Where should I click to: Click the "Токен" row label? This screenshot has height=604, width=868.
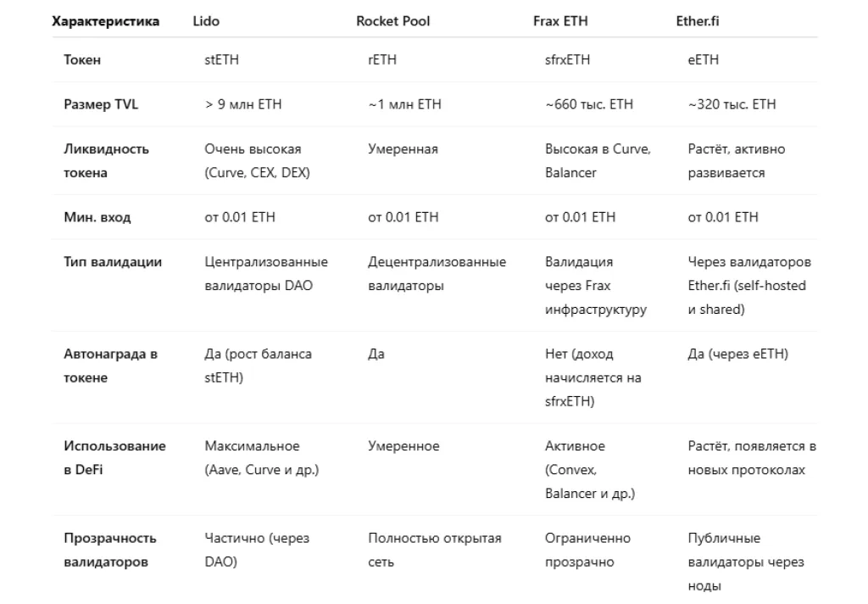tap(82, 60)
